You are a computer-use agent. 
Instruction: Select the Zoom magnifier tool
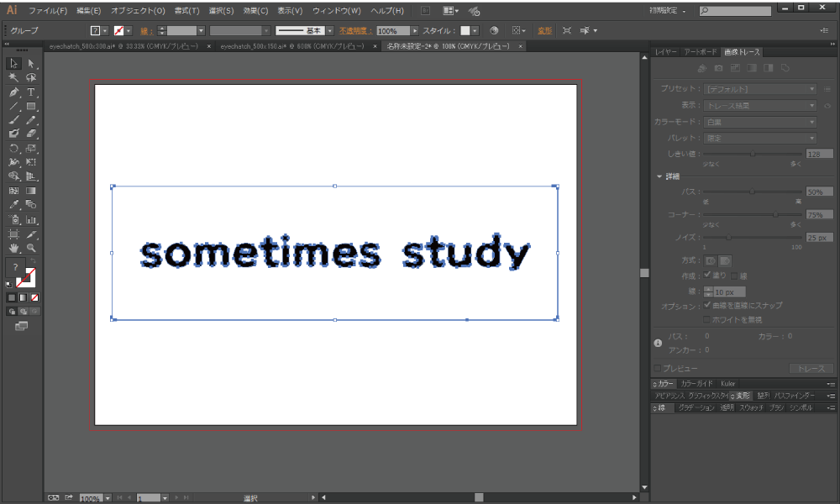point(31,248)
